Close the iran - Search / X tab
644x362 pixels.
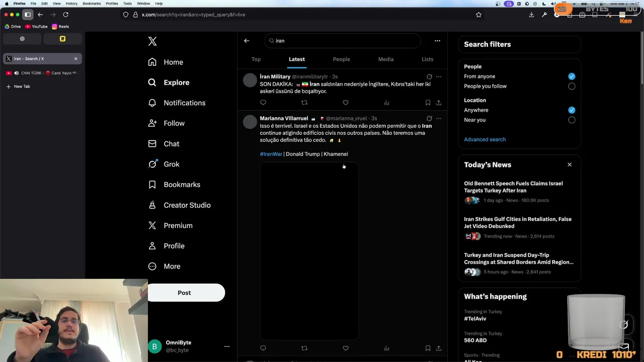pyautogui.click(x=76, y=59)
